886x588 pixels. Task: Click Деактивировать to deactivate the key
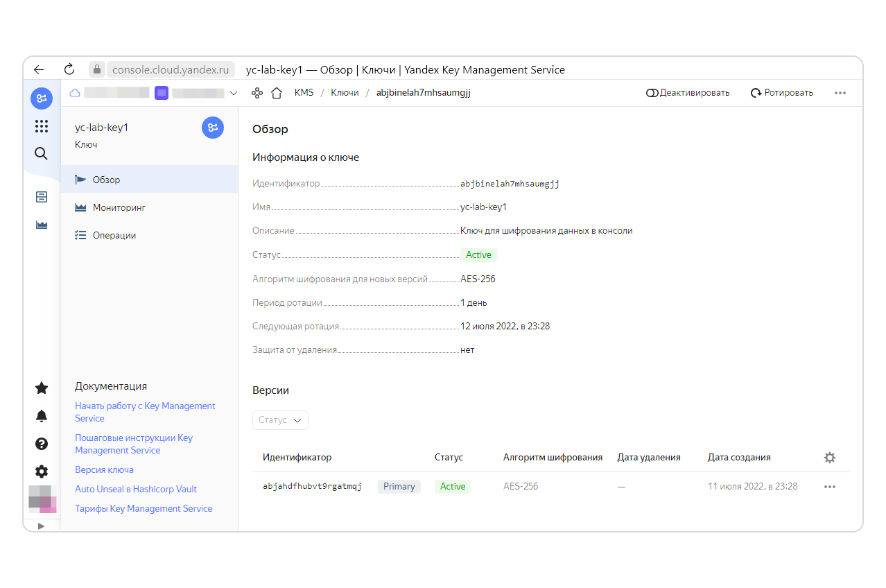point(688,93)
